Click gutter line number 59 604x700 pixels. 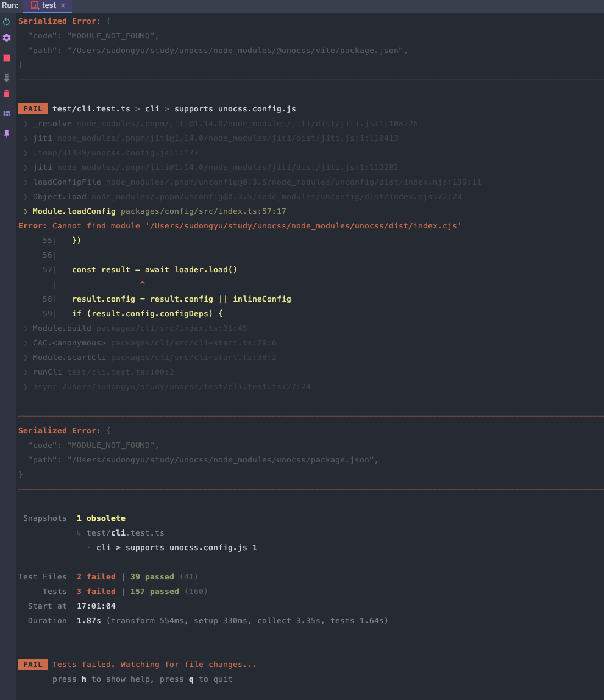coord(48,314)
